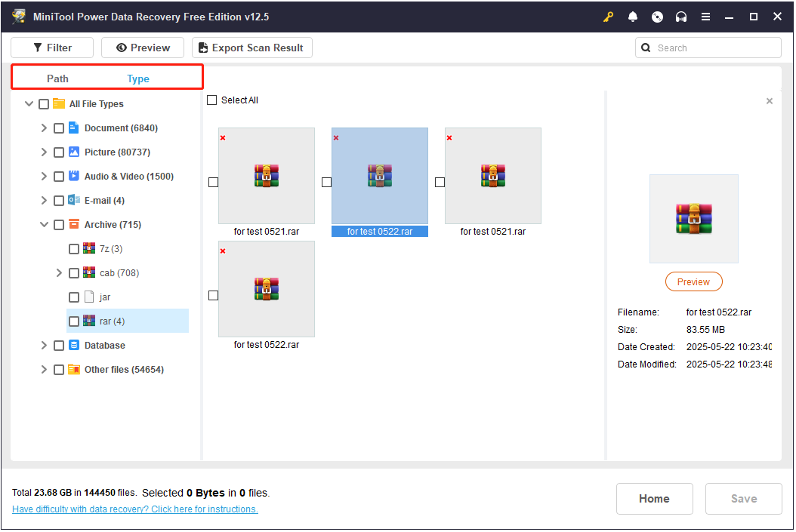The image size is (796, 532).
Task: Click the search magnifier icon
Action: pyautogui.click(x=646, y=48)
